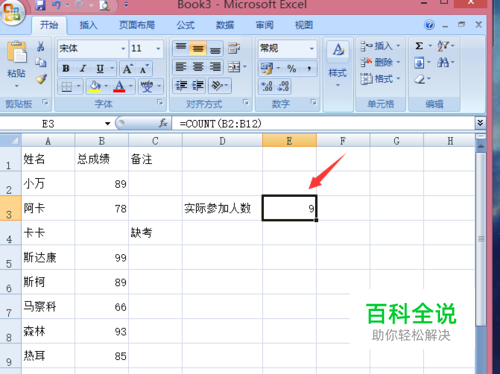The width and height of the screenshot is (500, 374).
Task: Click the text orientation button
Action: [217, 86]
